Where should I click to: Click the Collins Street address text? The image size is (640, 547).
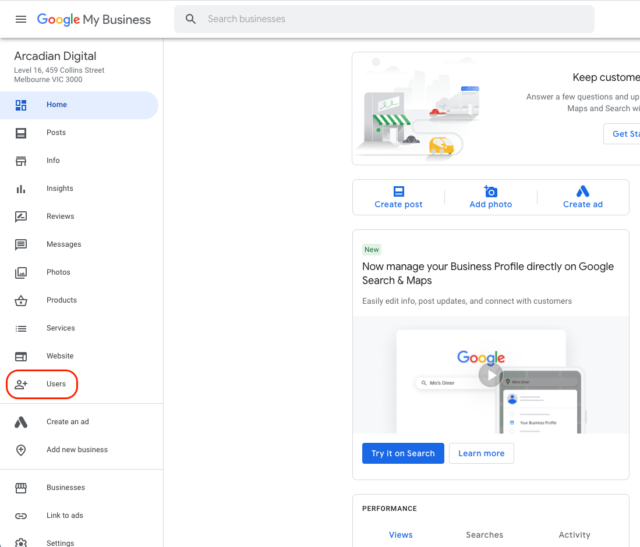(59, 75)
